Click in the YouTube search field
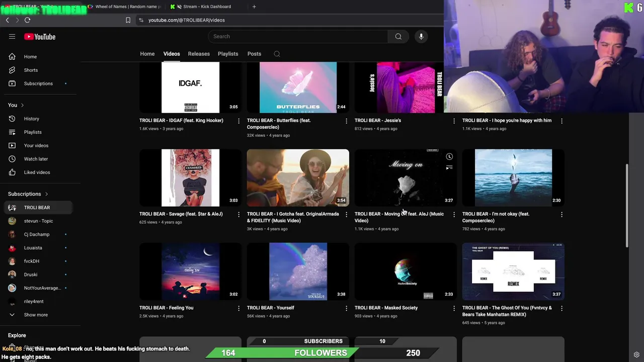The image size is (644, 362). click(x=298, y=36)
